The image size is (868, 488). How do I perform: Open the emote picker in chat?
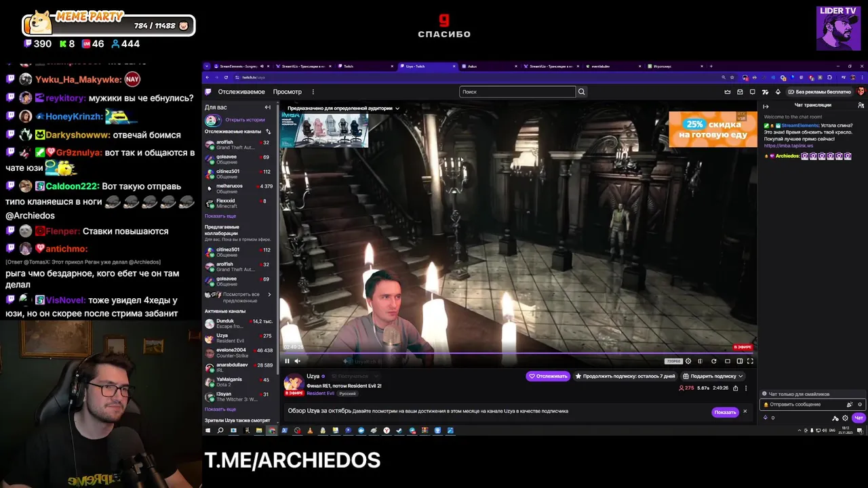(860, 405)
